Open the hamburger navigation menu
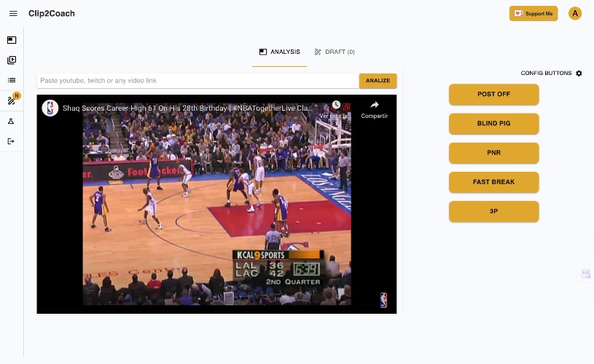 pos(13,14)
